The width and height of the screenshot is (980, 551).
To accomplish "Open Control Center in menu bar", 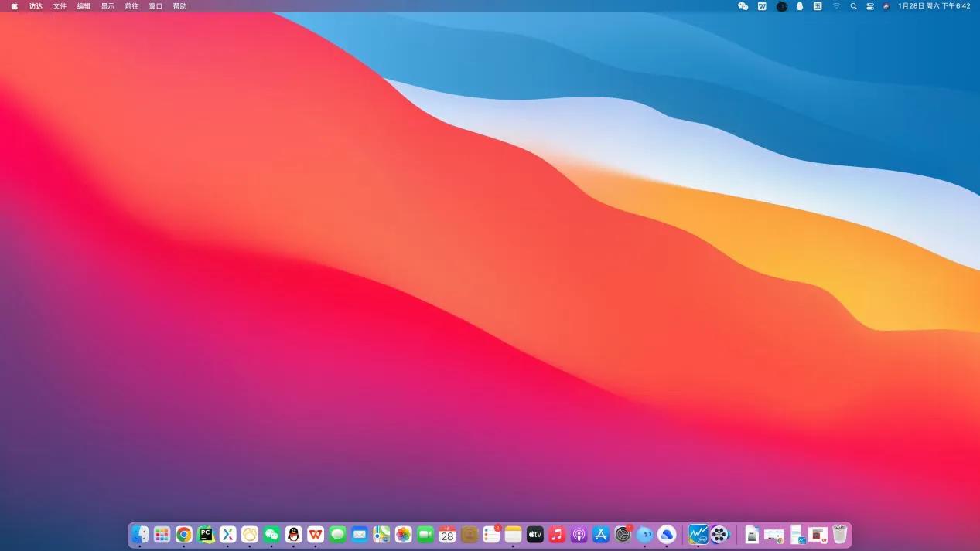I will point(870,6).
